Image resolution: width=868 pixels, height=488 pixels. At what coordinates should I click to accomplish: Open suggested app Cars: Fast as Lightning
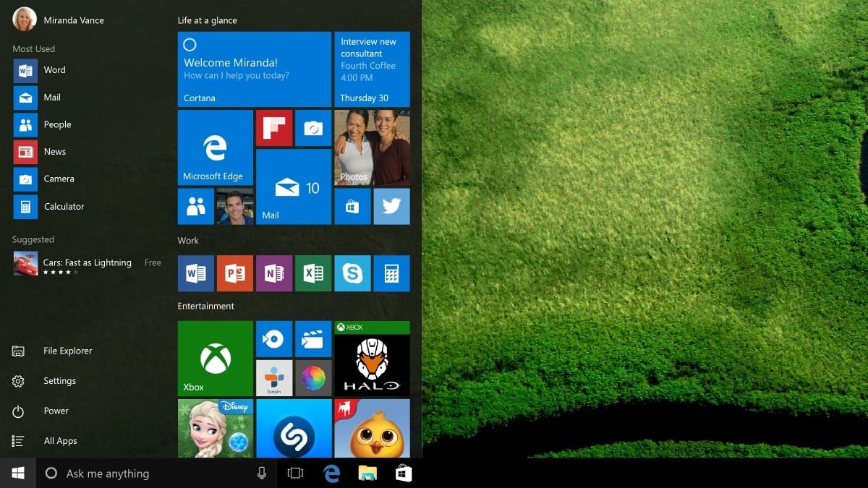pos(88,263)
